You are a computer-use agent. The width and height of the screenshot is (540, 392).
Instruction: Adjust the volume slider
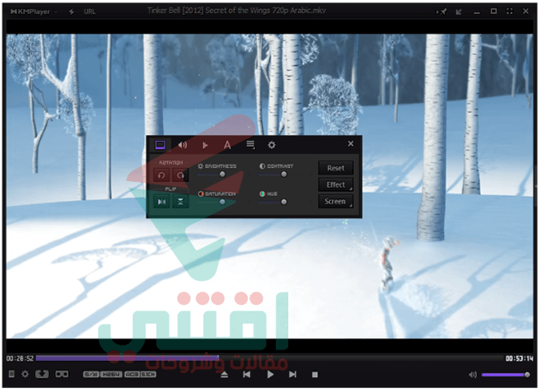(506, 375)
